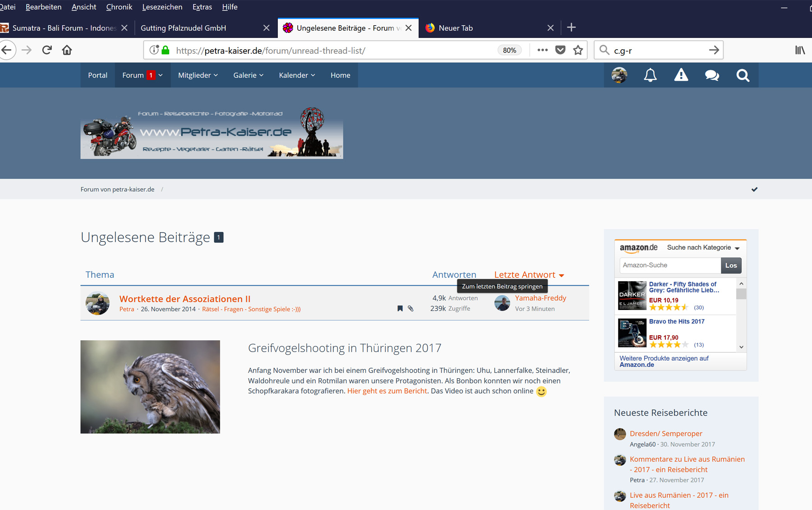Viewport: 812px width, 510px height.
Task: Bookmark this page with the star icon
Action: (x=578, y=50)
